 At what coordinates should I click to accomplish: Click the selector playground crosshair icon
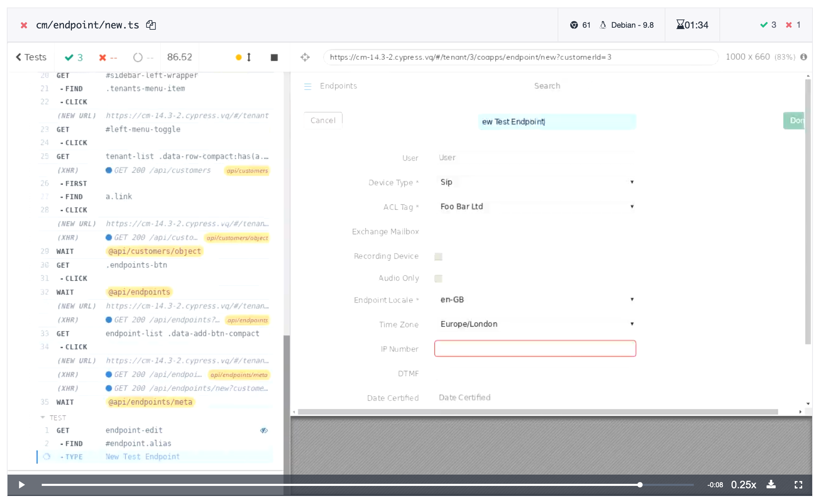click(305, 57)
